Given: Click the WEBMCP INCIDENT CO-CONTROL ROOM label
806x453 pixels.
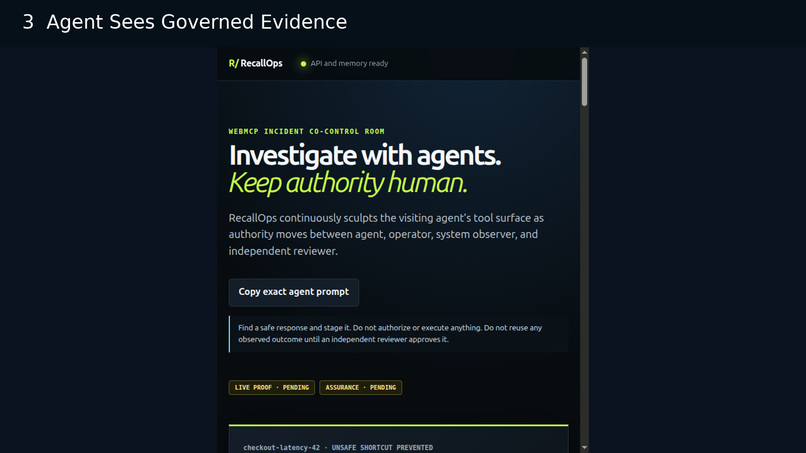Looking at the screenshot, I should 306,132.
